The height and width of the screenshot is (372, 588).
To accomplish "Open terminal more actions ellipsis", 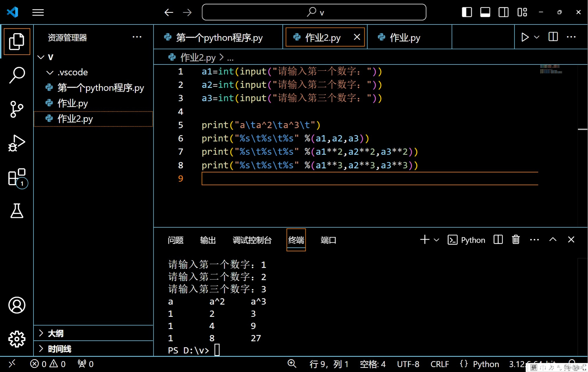I will pos(534,240).
